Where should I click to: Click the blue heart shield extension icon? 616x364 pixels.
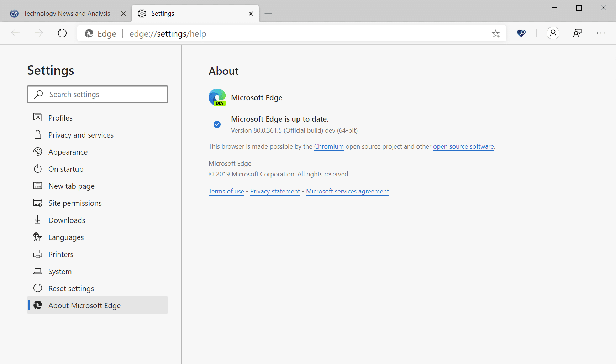pyautogui.click(x=521, y=33)
